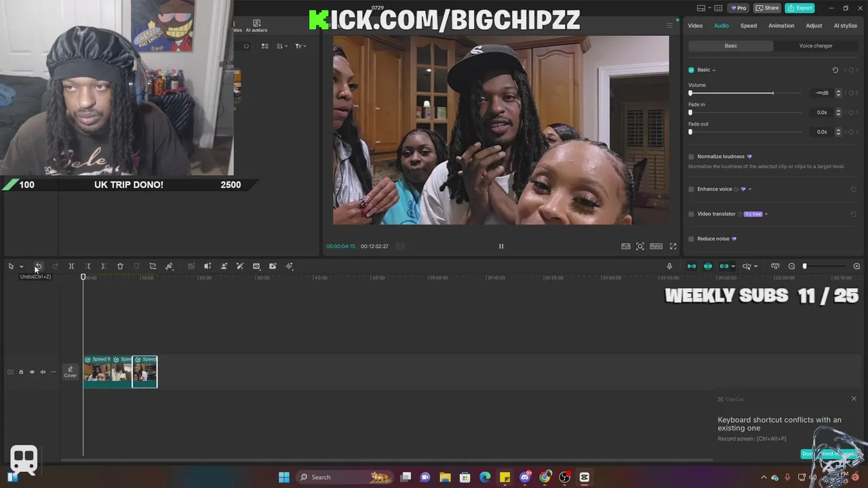Expand the Enhance voice options arrow
Image resolution: width=868 pixels, height=488 pixels.
[x=749, y=189]
